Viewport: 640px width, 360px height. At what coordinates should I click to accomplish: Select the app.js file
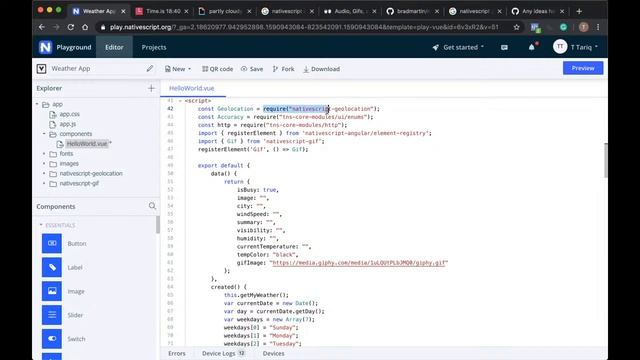(68, 124)
